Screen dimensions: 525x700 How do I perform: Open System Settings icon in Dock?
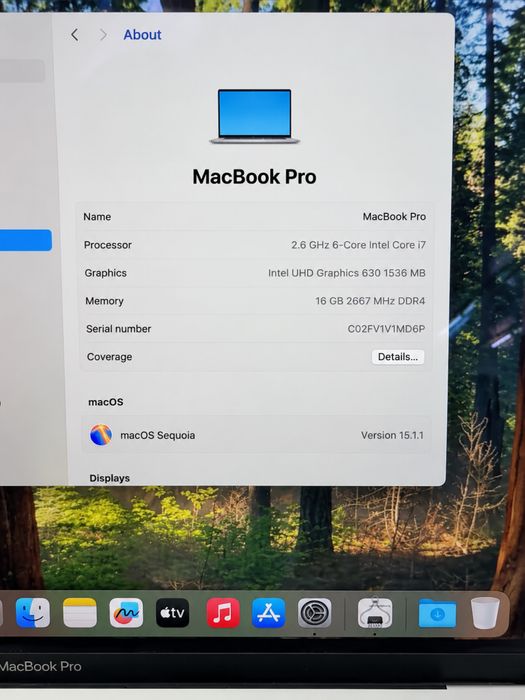tap(315, 613)
